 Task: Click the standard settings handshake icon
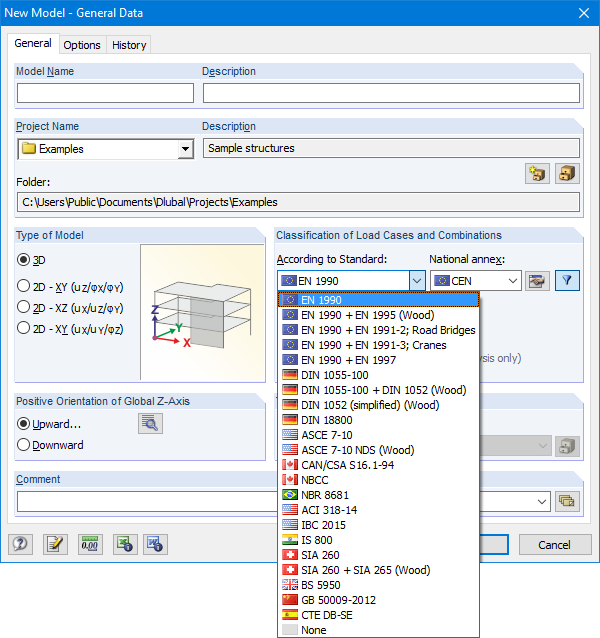click(537, 281)
